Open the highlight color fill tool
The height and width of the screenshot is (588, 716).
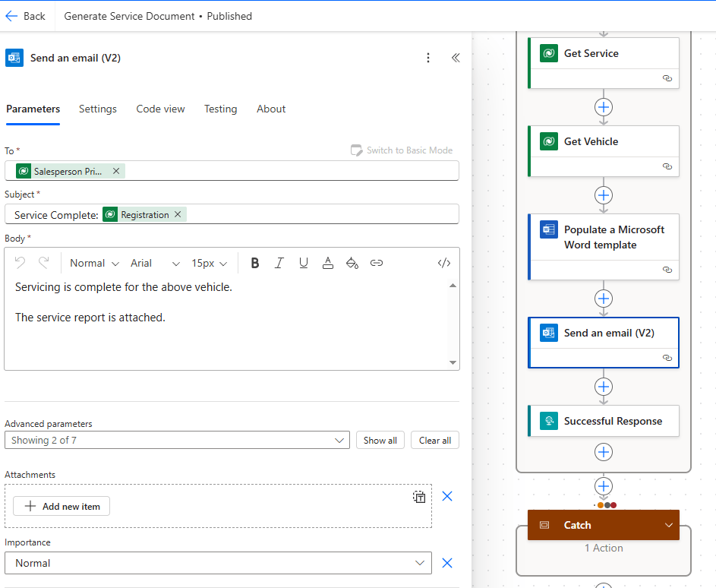coord(352,263)
